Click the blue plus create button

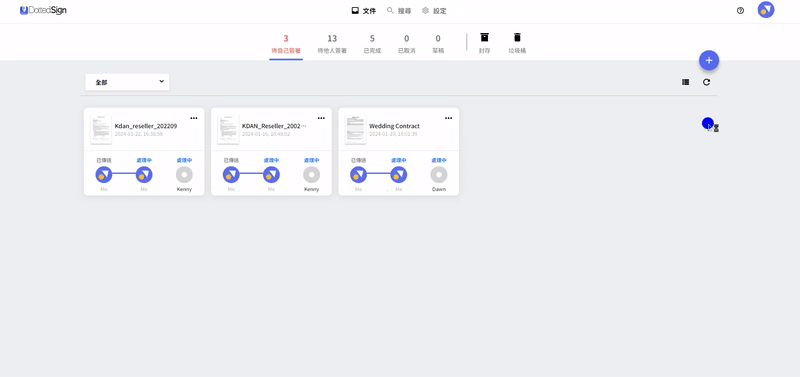pos(709,60)
